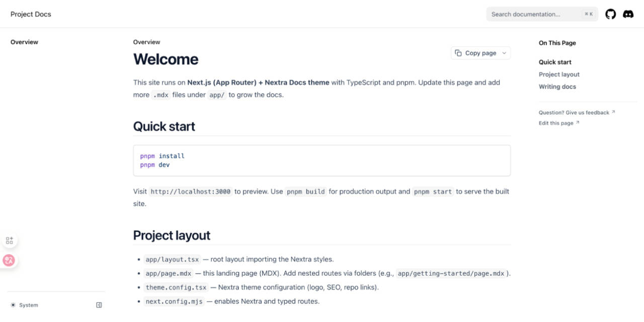This screenshot has width=644, height=322.
Task: Click the widget grid floating icon above translate
Action: (9, 240)
